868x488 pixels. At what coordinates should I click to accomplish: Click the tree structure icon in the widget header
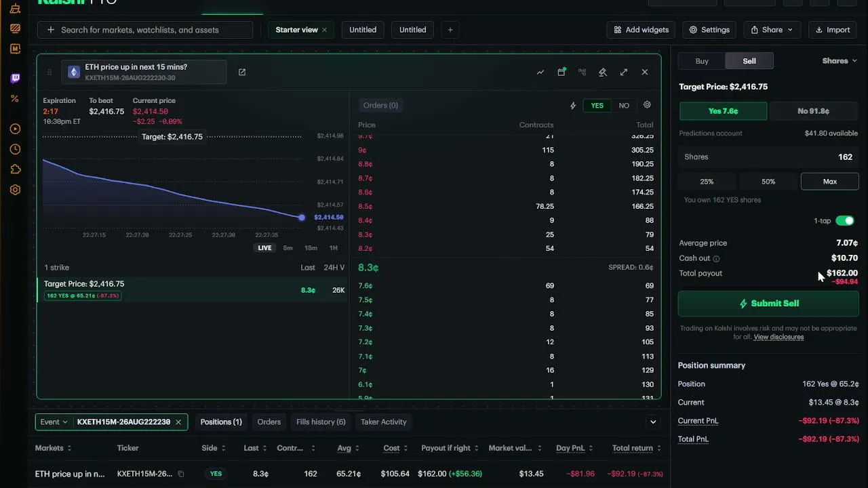click(582, 72)
